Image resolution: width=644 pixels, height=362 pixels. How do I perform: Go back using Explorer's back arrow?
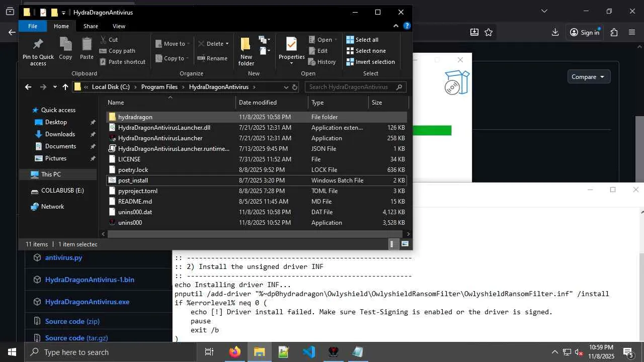pos(28,87)
